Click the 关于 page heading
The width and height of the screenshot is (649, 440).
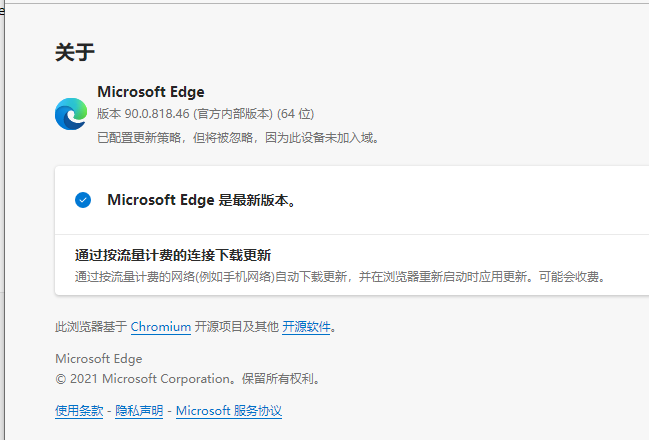pyautogui.click(x=75, y=53)
